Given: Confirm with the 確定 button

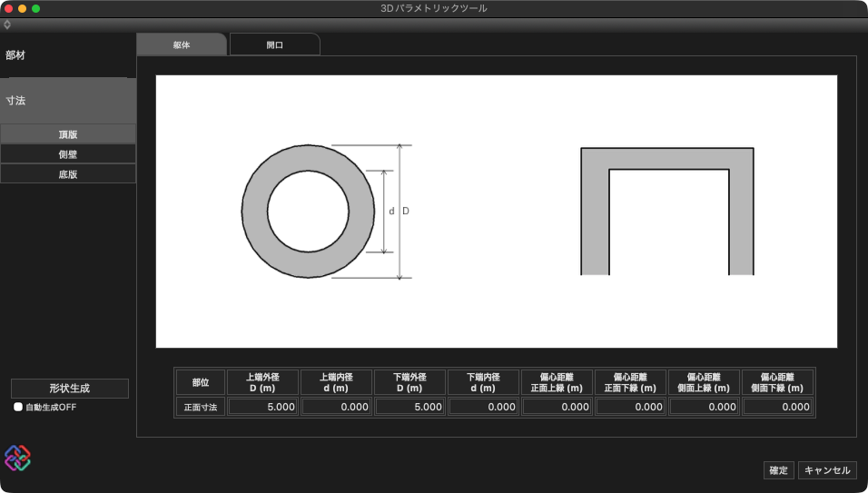Looking at the screenshot, I should coord(778,470).
